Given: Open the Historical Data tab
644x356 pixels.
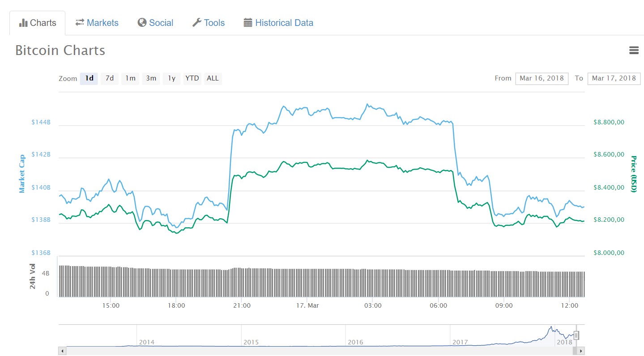Looking at the screenshot, I should pos(278,23).
